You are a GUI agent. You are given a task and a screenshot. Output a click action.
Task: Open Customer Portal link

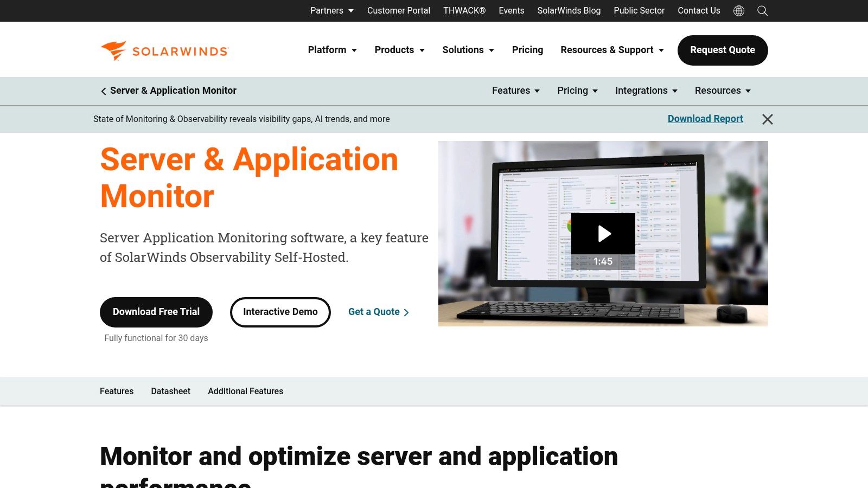click(399, 11)
